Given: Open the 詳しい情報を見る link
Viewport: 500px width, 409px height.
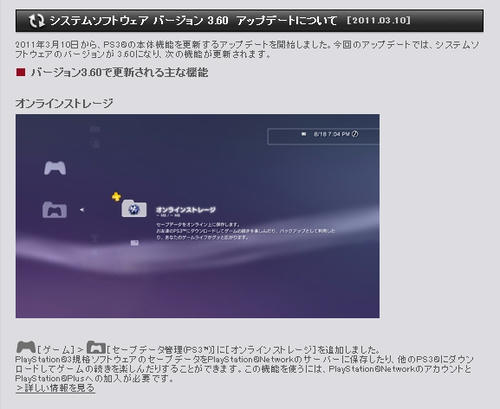Looking at the screenshot, I should (55, 388).
